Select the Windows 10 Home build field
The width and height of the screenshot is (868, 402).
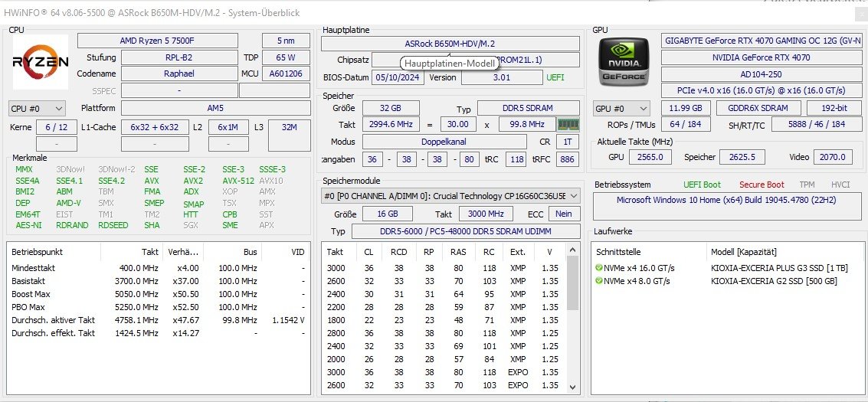coord(727,206)
